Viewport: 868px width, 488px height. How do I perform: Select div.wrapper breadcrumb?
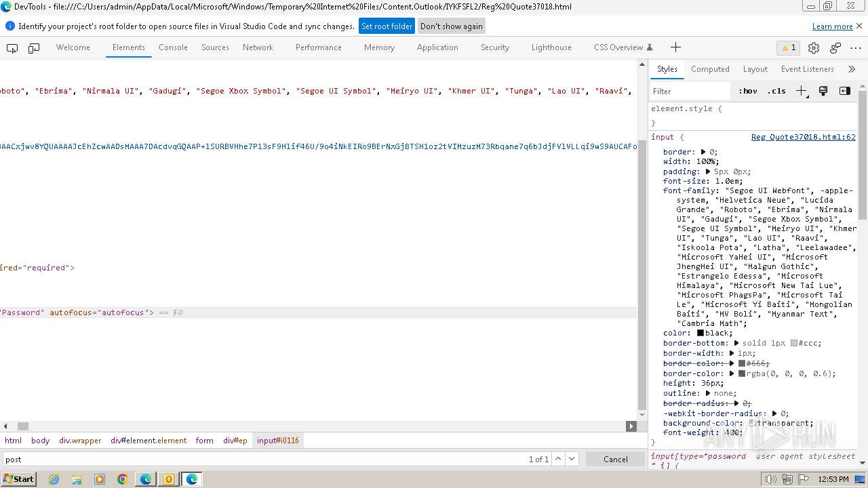80,441
